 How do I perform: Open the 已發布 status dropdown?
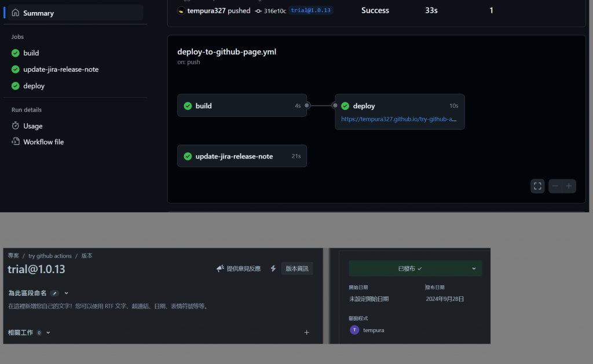tap(415, 269)
